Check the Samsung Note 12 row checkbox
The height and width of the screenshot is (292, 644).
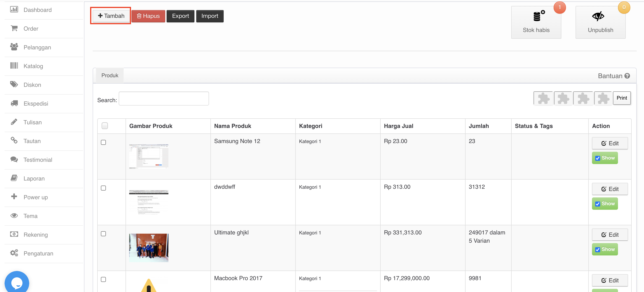pyautogui.click(x=103, y=142)
